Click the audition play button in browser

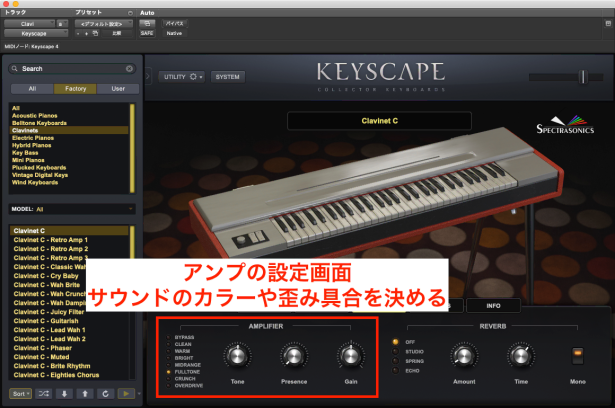(x=126, y=393)
